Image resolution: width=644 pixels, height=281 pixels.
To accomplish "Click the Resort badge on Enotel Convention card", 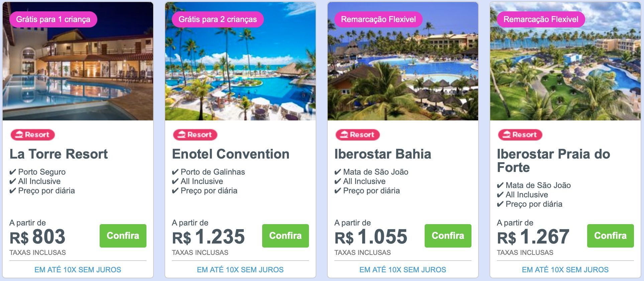I will coord(195,135).
